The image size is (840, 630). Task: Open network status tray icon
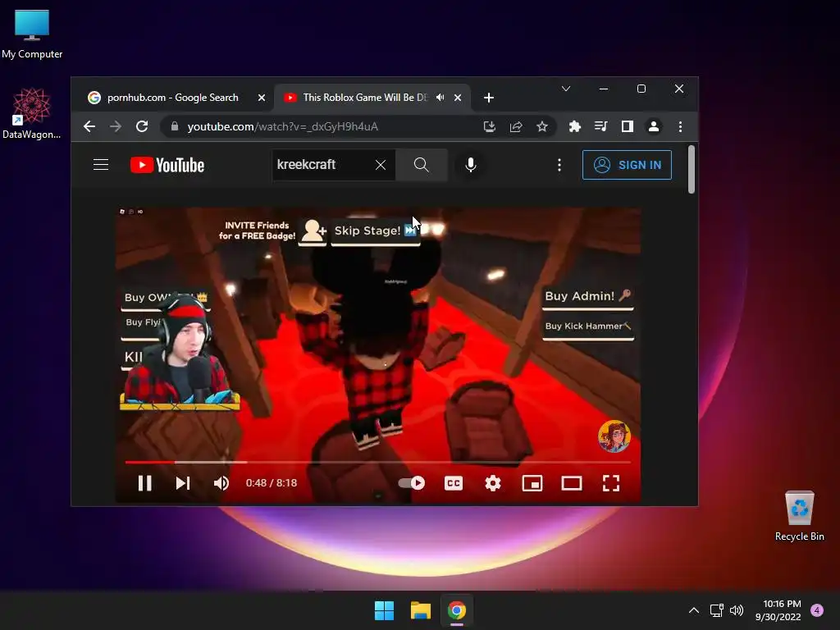coord(716,610)
